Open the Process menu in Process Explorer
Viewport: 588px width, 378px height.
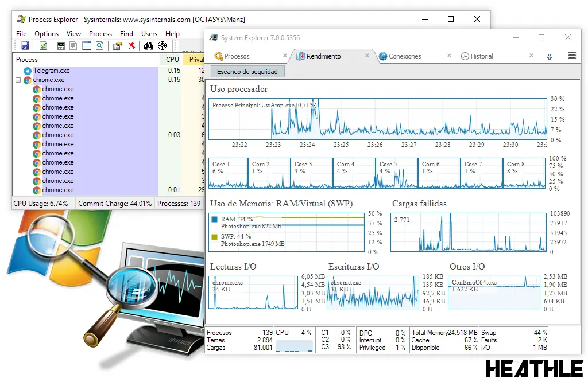coord(100,34)
